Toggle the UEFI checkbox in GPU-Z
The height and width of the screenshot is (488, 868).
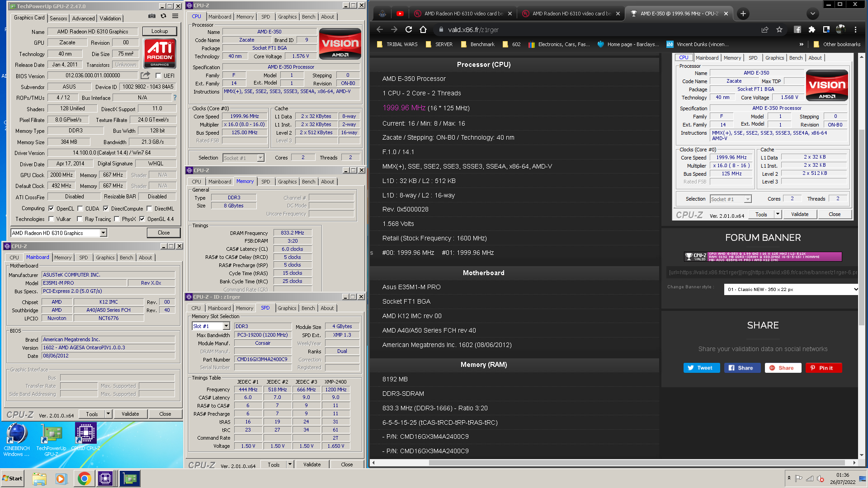[158, 76]
